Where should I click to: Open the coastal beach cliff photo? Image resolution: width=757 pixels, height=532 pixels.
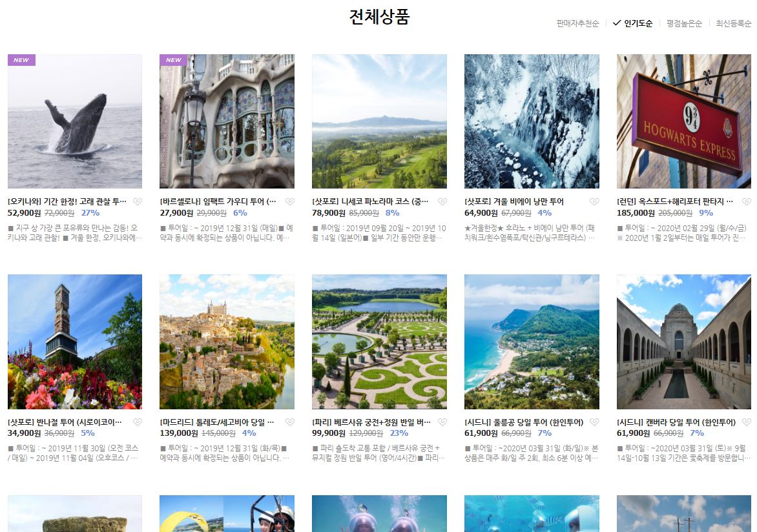click(532, 342)
